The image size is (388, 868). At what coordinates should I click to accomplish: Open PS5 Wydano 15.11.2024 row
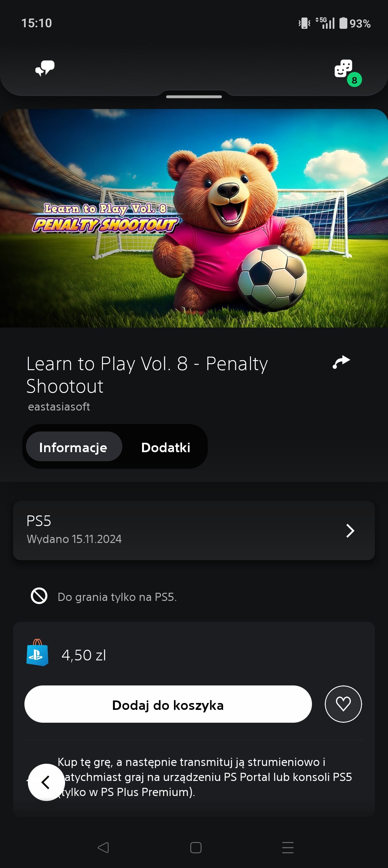(194, 530)
